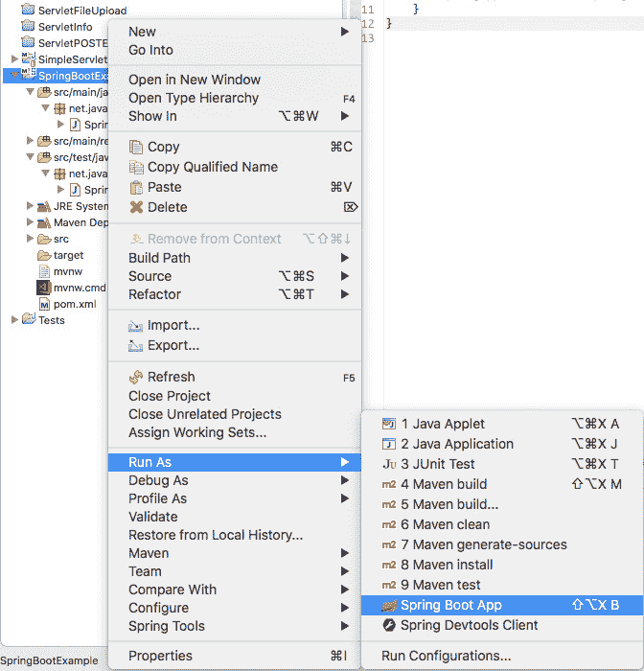Viewport: 644px width, 671px height.
Task: Select 9 Maven test run option
Action: click(x=502, y=585)
